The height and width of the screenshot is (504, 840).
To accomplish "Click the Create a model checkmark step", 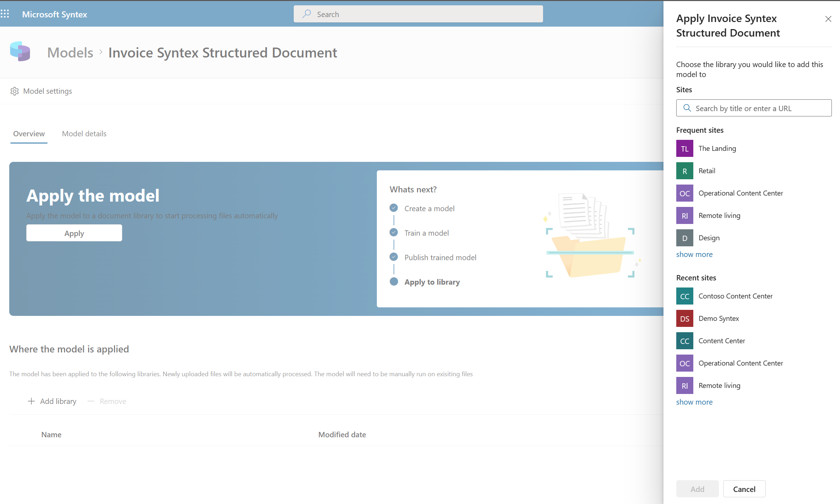I will 394,208.
